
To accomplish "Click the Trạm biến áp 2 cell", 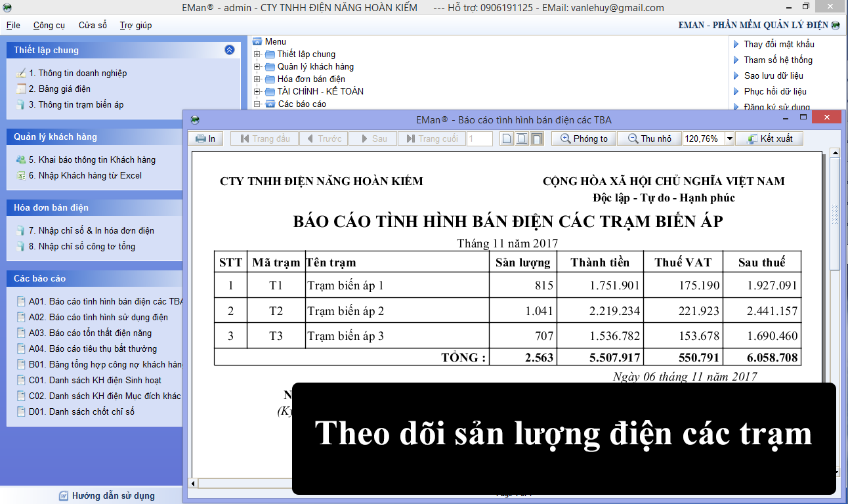I will (398, 310).
